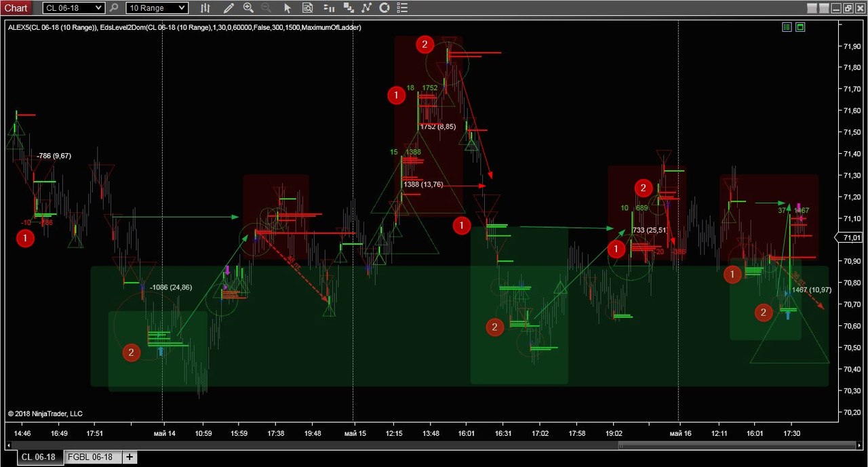Select the cursor pointer tool
Screen dimensions: 868x467
[x=288, y=8]
